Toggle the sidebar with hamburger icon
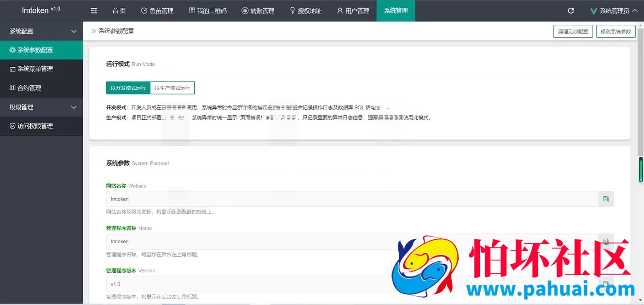Image resolution: width=644 pixels, height=305 pixels. [94, 11]
